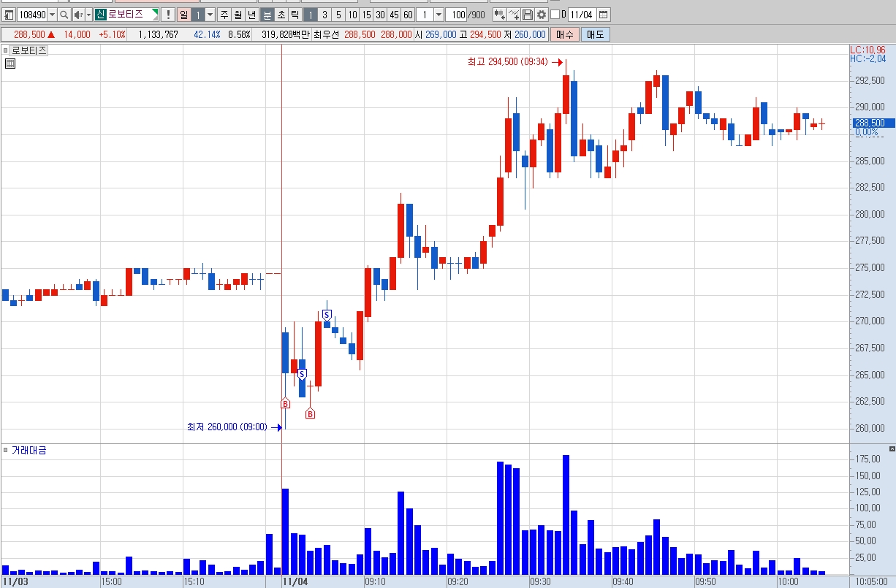The image size is (896, 588).
Task: Click the data grid icon under 로보티즈
Action: click(10, 64)
